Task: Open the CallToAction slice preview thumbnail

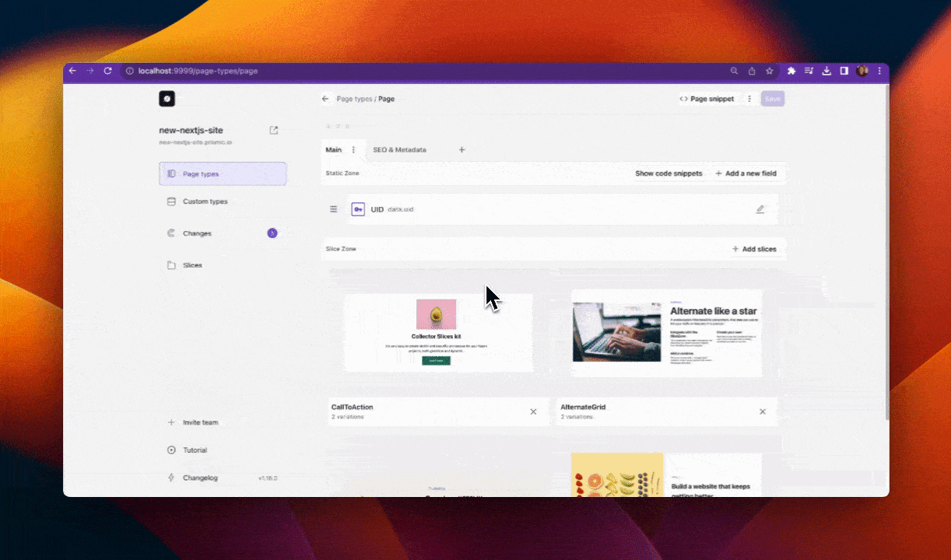Action: (439, 333)
